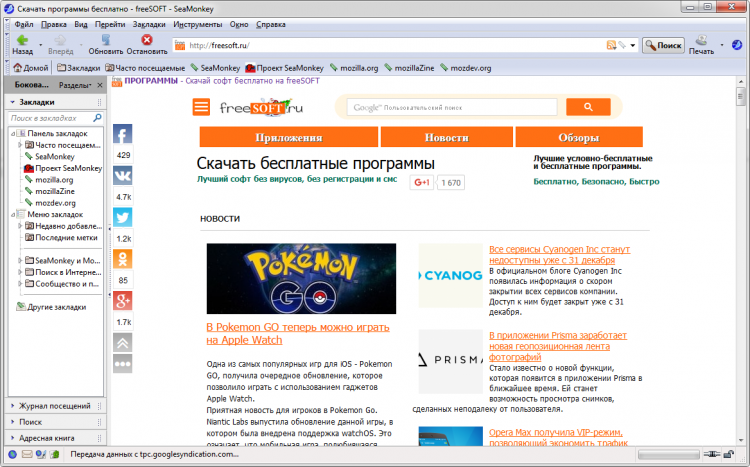
Task: Open Новости site section
Action: [447, 137]
